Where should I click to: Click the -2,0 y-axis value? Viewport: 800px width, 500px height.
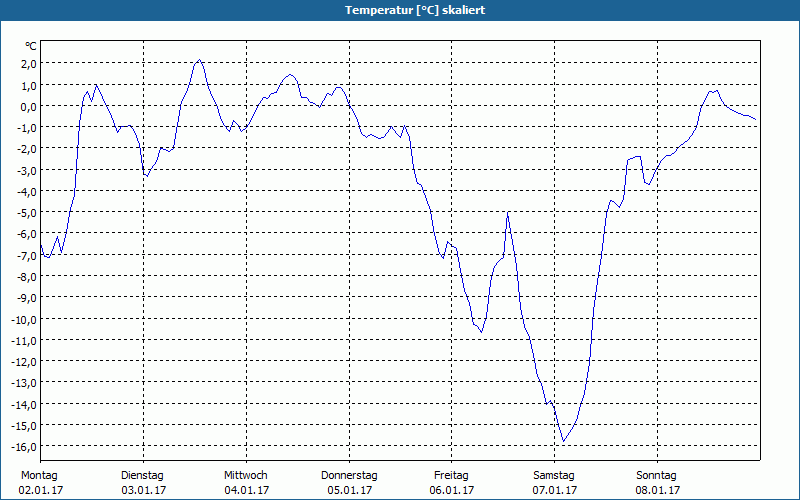click(27, 149)
